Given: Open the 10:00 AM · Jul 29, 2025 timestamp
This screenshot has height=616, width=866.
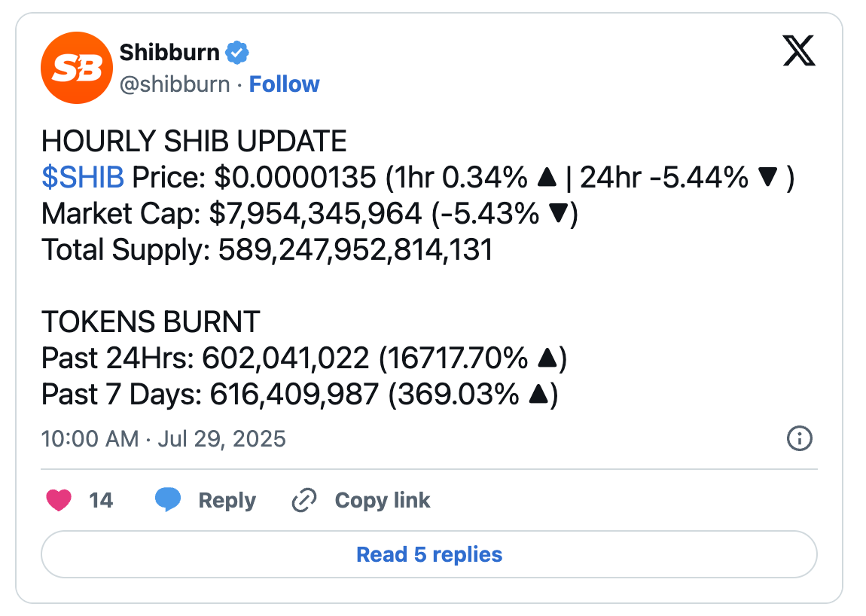Looking at the screenshot, I should click(x=163, y=439).
